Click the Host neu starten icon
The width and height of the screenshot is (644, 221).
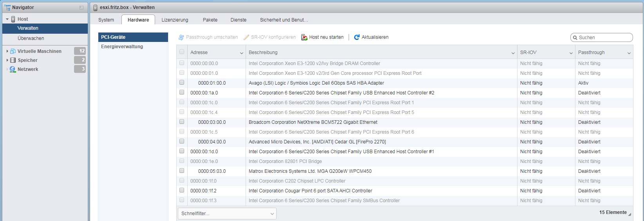304,37
